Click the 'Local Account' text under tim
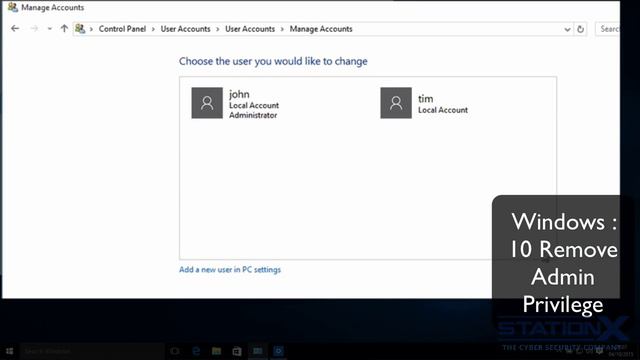Image resolution: width=640 pixels, height=360 pixels. (x=443, y=110)
